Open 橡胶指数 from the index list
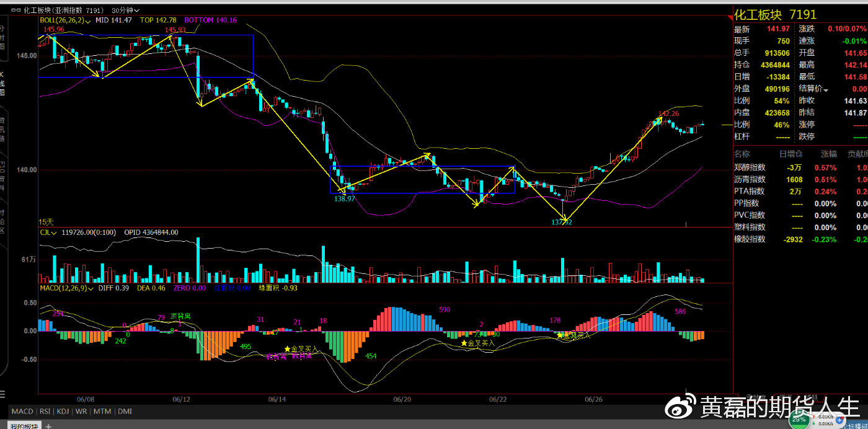 pyautogui.click(x=750, y=239)
